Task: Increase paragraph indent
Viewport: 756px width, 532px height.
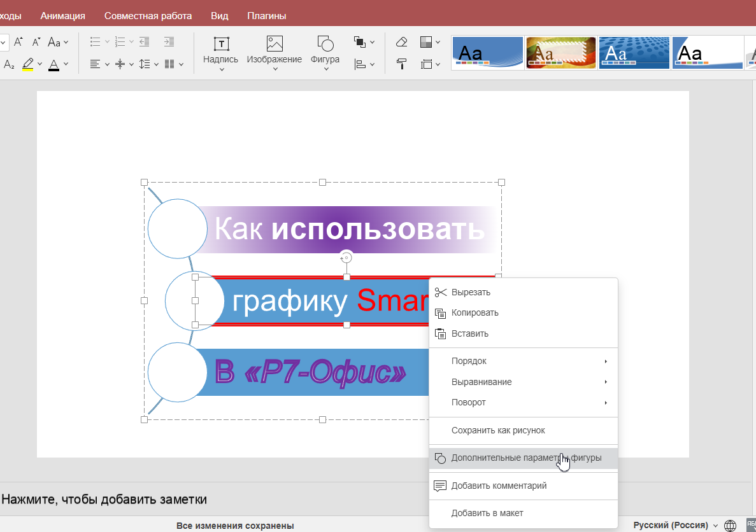Action: [169, 42]
